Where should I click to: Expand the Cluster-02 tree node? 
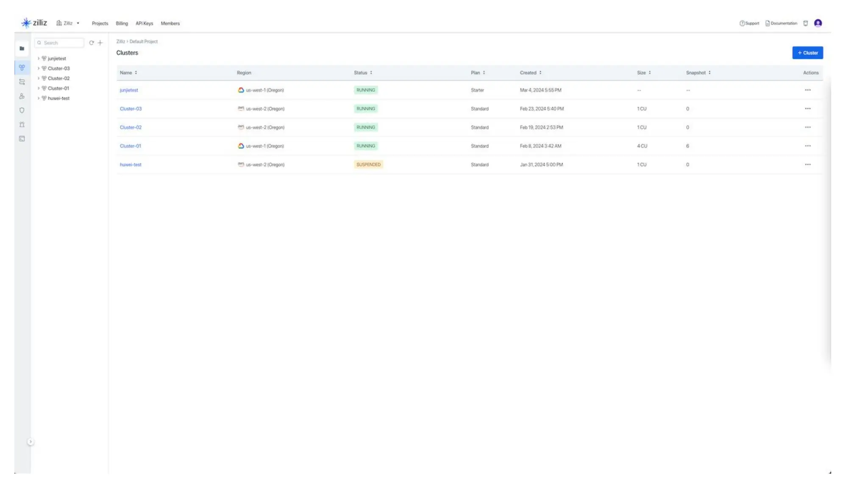tap(39, 78)
